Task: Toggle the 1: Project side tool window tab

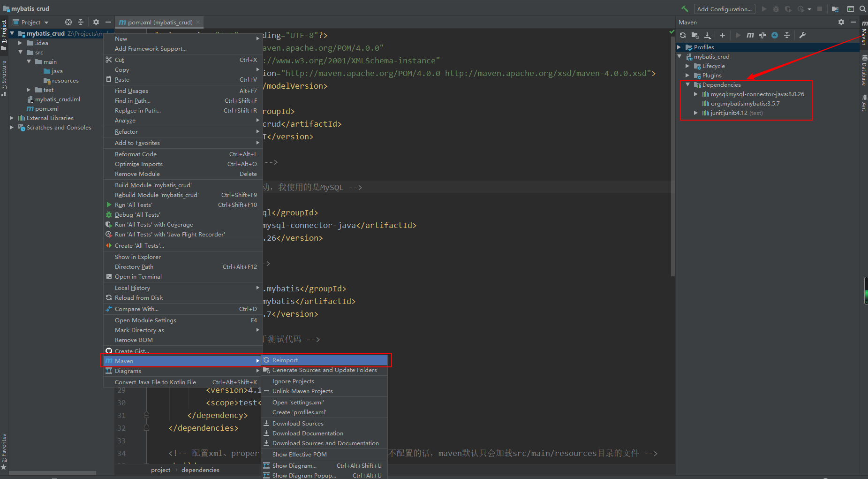Action: (4, 35)
